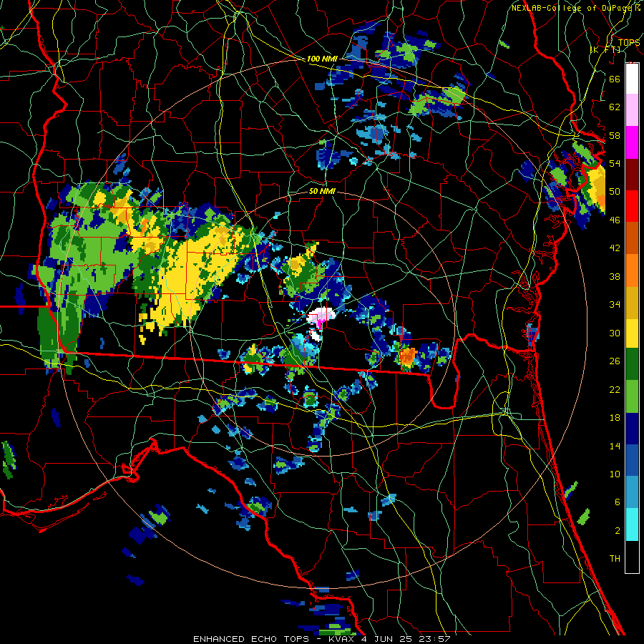Click the 'TH' threshold legend label
Viewport: 644px width, 644px height.
click(615, 559)
